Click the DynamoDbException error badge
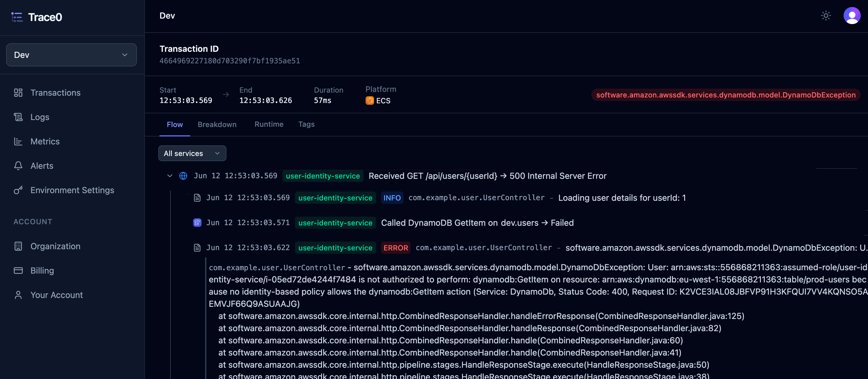The width and height of the screenshot is (868, 379). [x=726, y=95]
